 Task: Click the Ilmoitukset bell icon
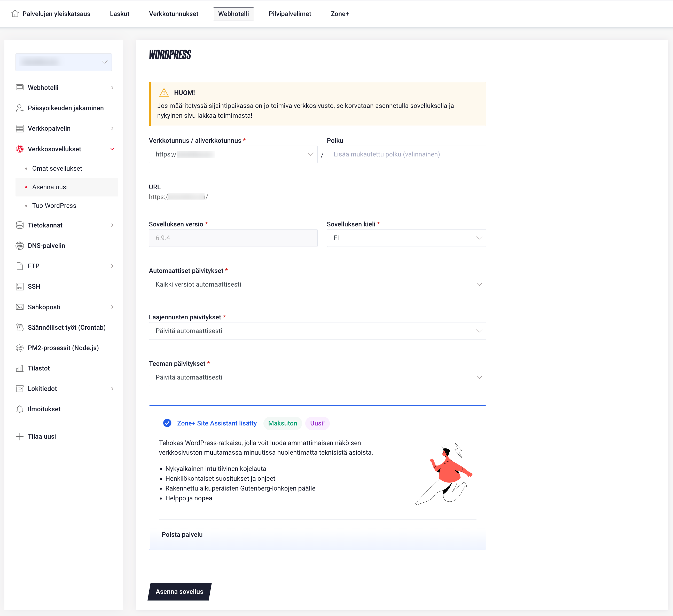click(20, 409)
